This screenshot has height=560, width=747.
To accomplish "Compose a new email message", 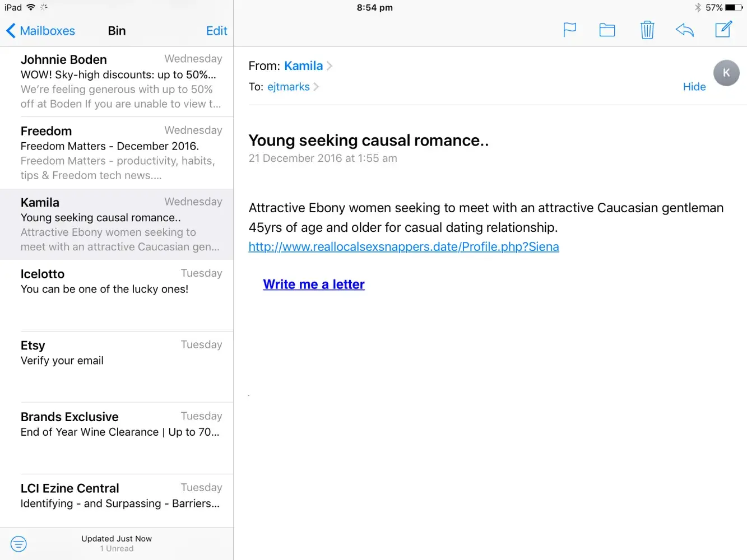I will coord(723,30).
